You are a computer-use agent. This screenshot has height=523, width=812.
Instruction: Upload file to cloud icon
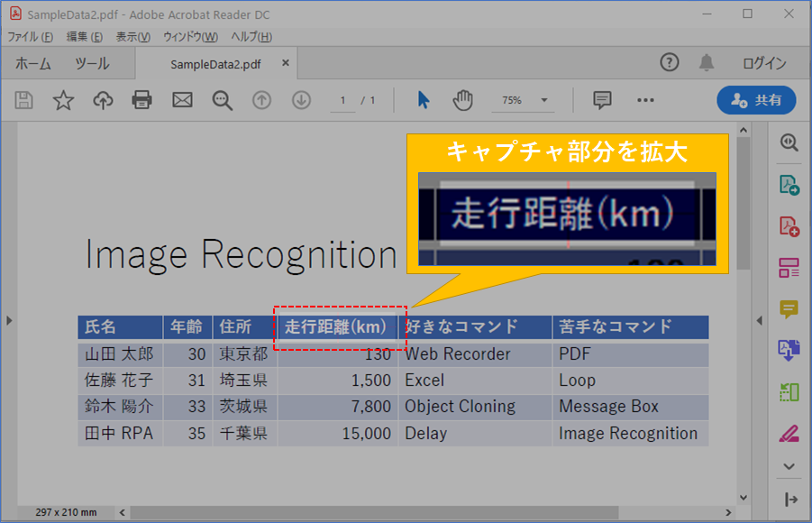(x=103, y=100)
